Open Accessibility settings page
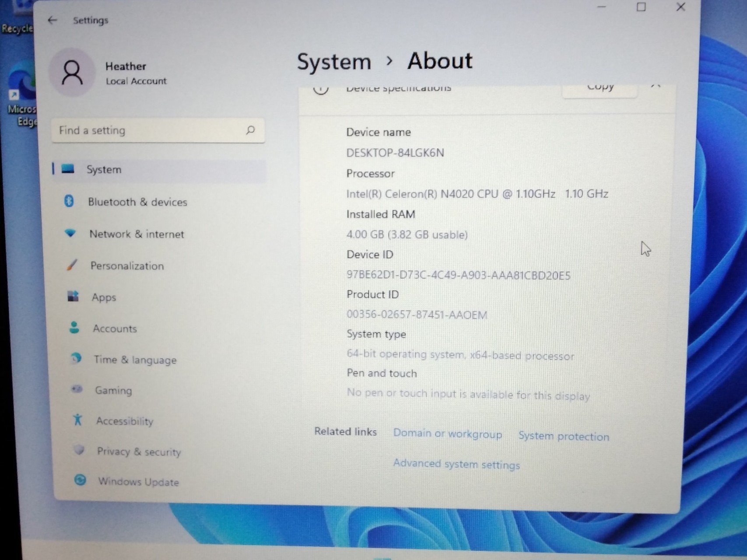 (x=125, y=421)
